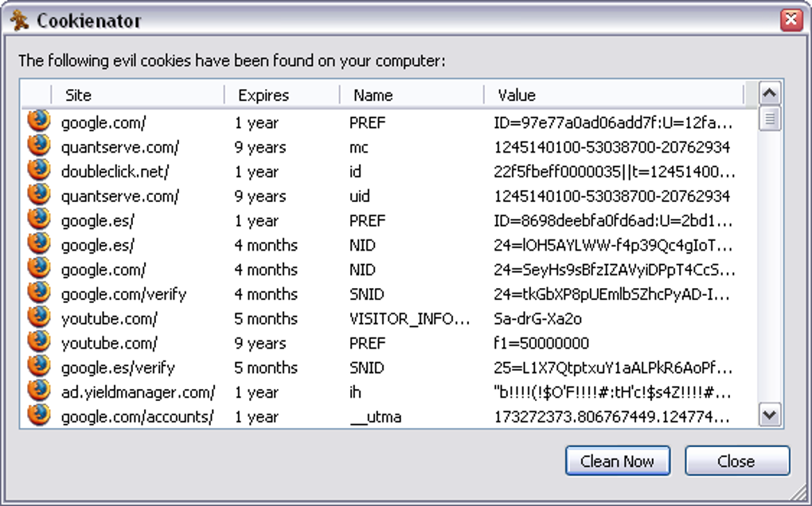
Task: Click value starting 22f5fbeff0000035
Action: click(615, 172)
